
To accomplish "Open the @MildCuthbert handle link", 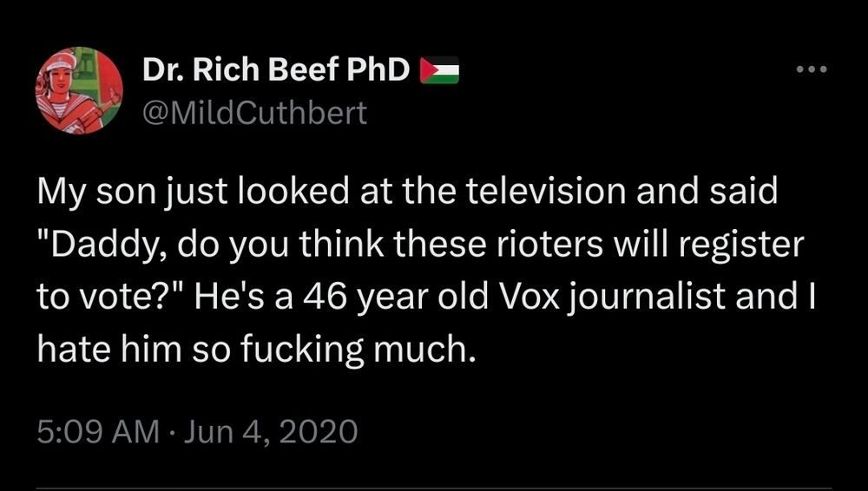I will coord(254,113).
